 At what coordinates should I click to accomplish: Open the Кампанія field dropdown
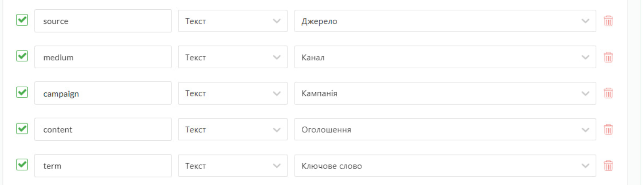click(445, 93)
